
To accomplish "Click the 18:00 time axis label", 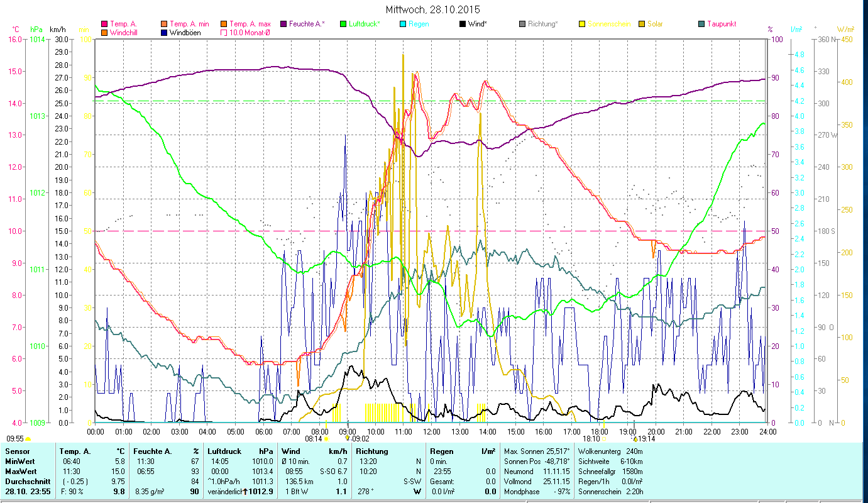I will [600, 431].
